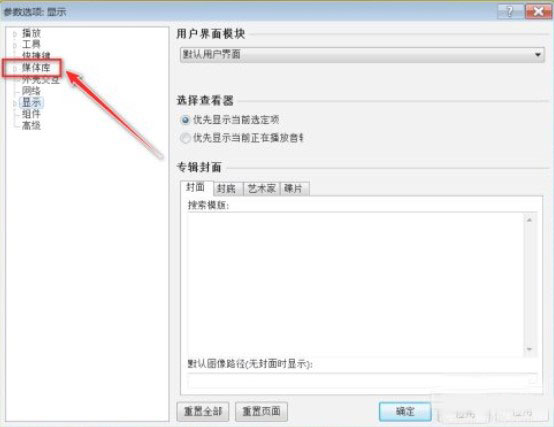Open the 碟片 tab
The height and width of the screenshot is (427, 554).
pyautogui.click(x=294, y=189)
